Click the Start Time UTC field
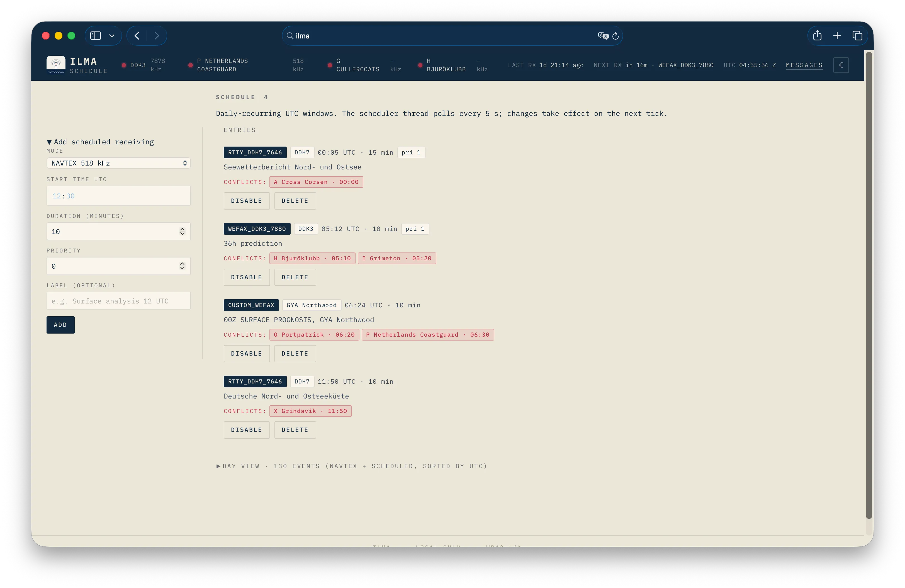Viewport: 905px width, 588px height. [119, 196]
